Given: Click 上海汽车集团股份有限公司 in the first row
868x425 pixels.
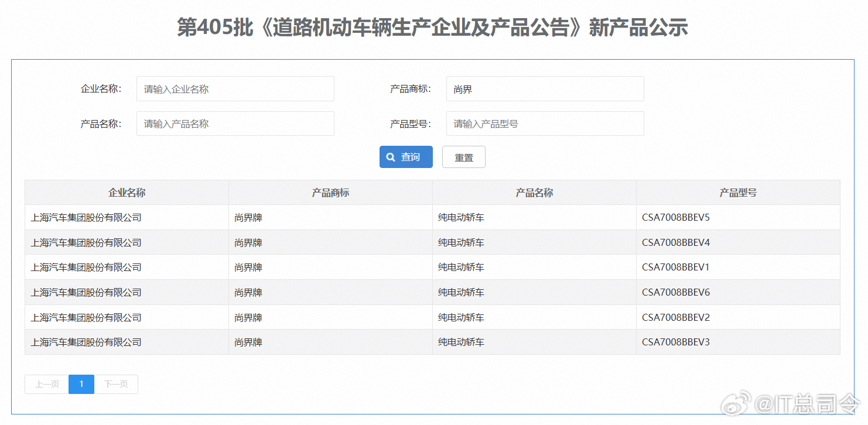Looking at the screenshot, I should pos(85,217).
